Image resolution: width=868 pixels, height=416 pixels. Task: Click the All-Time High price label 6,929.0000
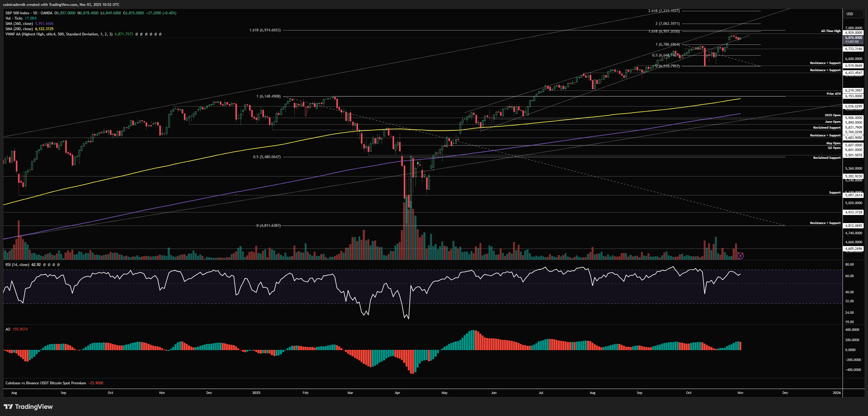coord(853,33)
